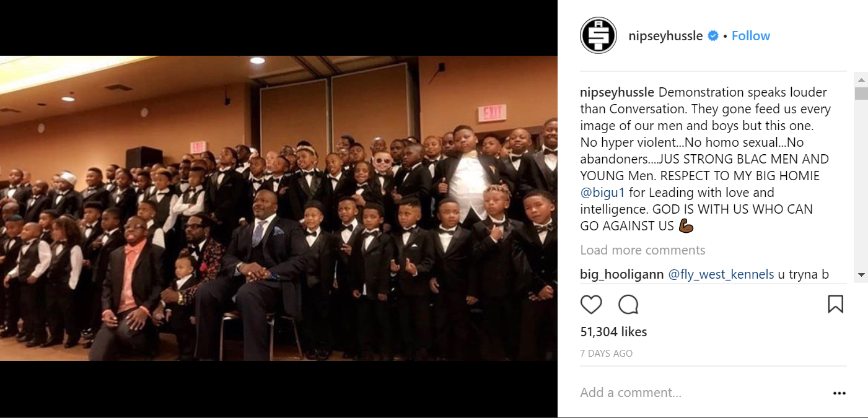The height and width of the screenshot is (418, 868).
Task: View the 51,304 likes list
Action: [x=613, y=332]
